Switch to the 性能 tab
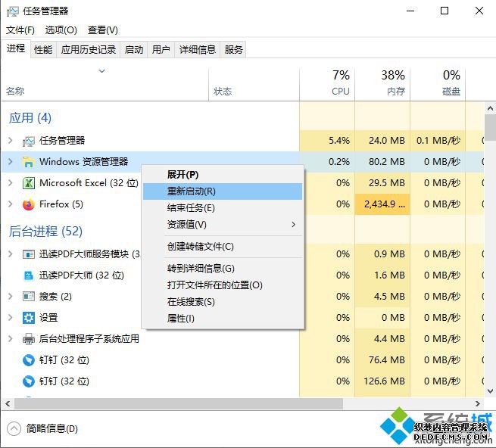This screenshot has height=448, width=496. pos(43,50)
